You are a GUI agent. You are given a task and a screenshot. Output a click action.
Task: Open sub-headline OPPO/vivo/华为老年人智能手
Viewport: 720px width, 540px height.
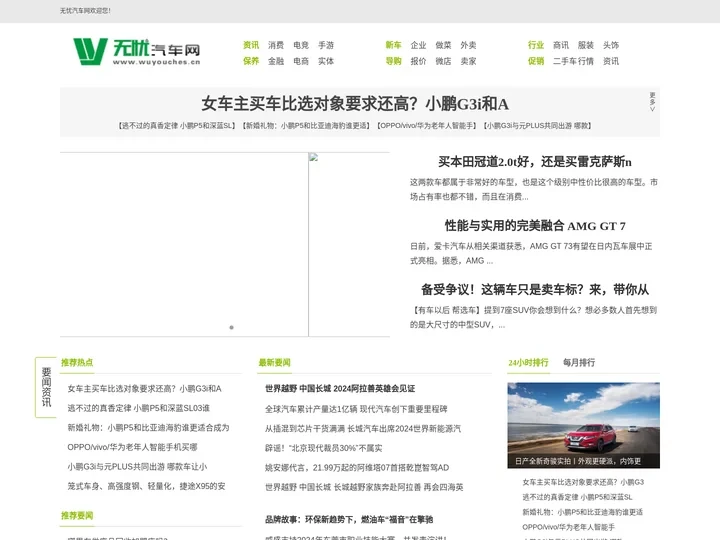[x=427, y=125]
